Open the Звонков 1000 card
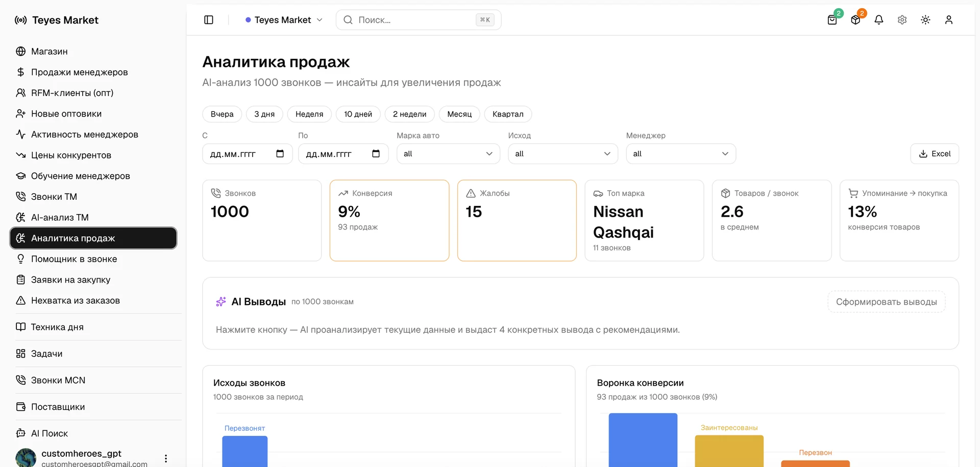 point(262,220)
